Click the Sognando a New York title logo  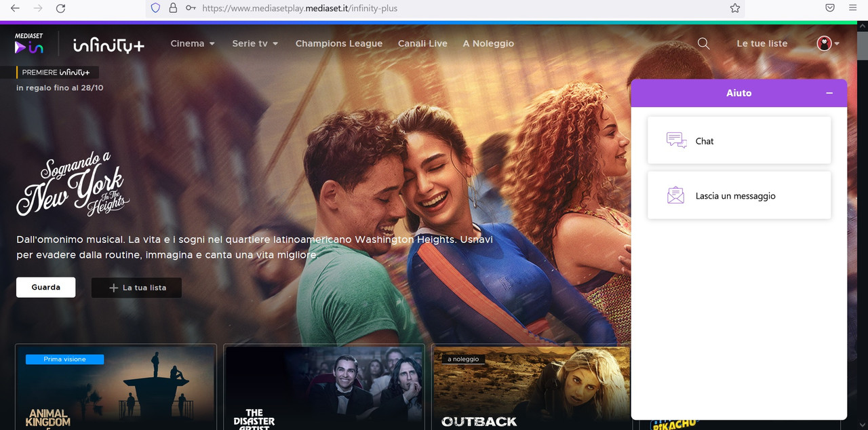pyautogui.click(x=73, y=183)
